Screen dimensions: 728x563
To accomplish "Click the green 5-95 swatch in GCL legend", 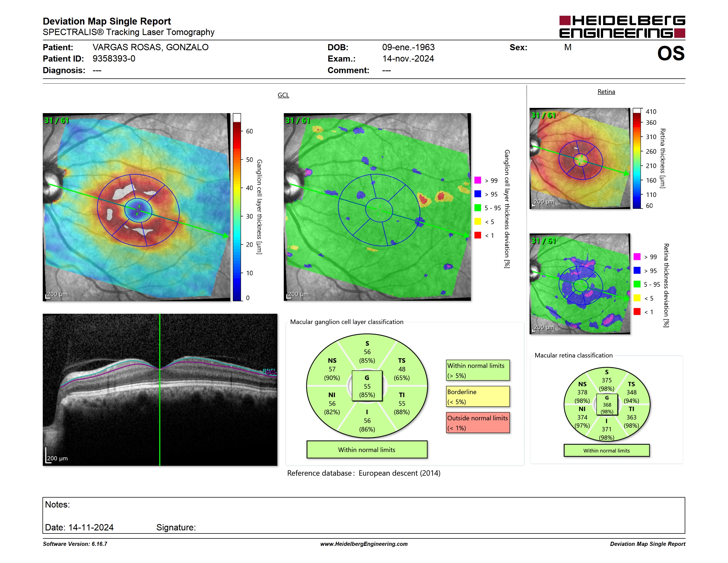I will [478, 208].
